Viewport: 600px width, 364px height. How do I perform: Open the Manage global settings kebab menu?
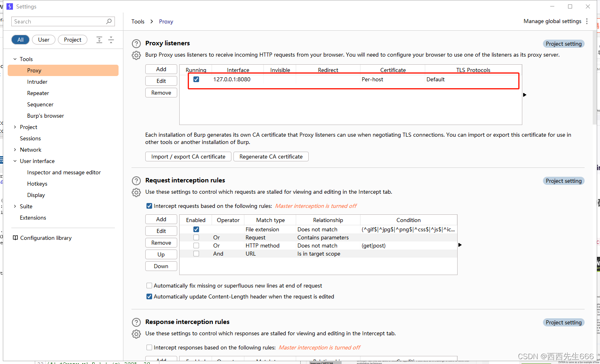point(587,21)
